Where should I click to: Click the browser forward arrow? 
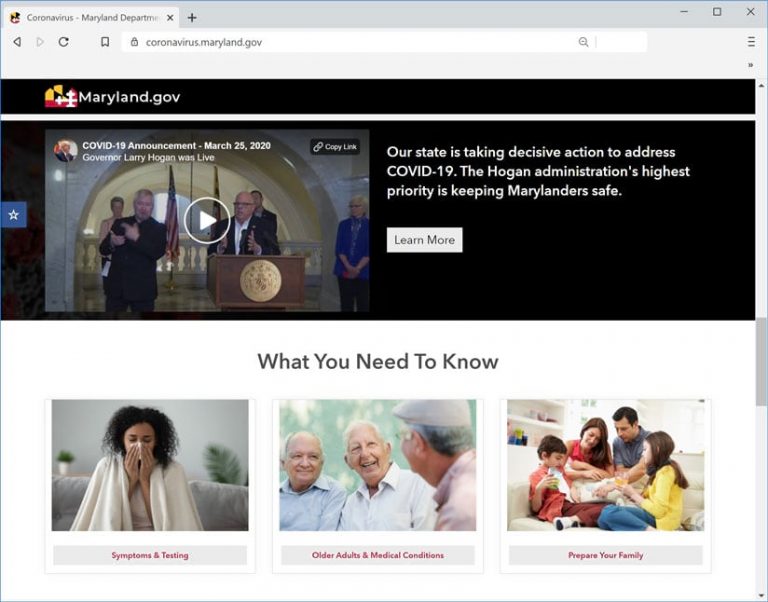pyautogui.click(x=40, y=42)
